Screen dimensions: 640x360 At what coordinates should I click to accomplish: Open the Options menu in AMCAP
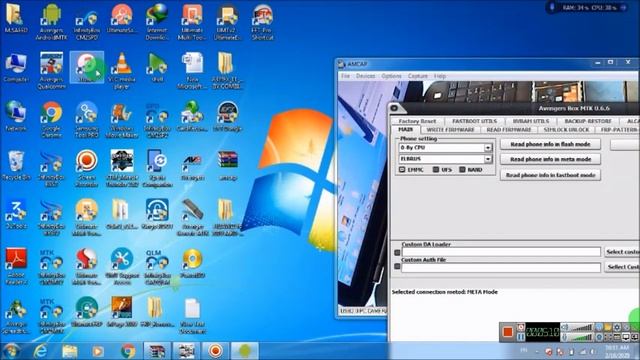(391, 76)
